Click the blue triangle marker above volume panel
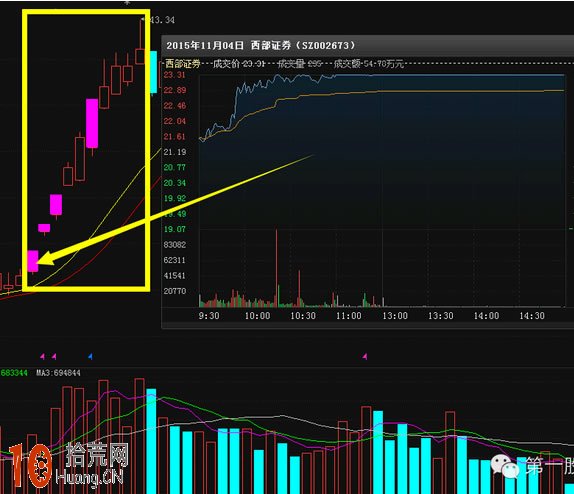Viewport: 574px width, 494px height. (90, 356)
